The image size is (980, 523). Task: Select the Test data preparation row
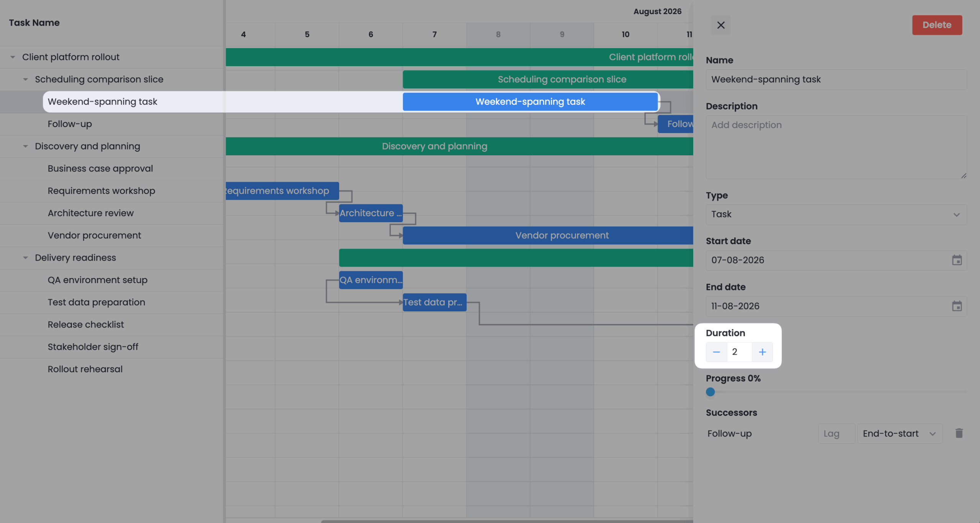[x=112, y=302]
